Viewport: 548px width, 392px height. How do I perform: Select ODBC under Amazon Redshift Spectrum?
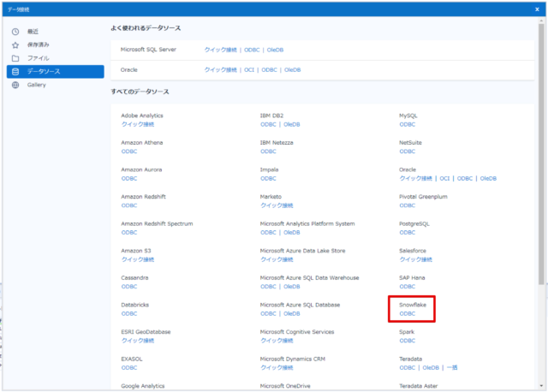click(129, 232)
